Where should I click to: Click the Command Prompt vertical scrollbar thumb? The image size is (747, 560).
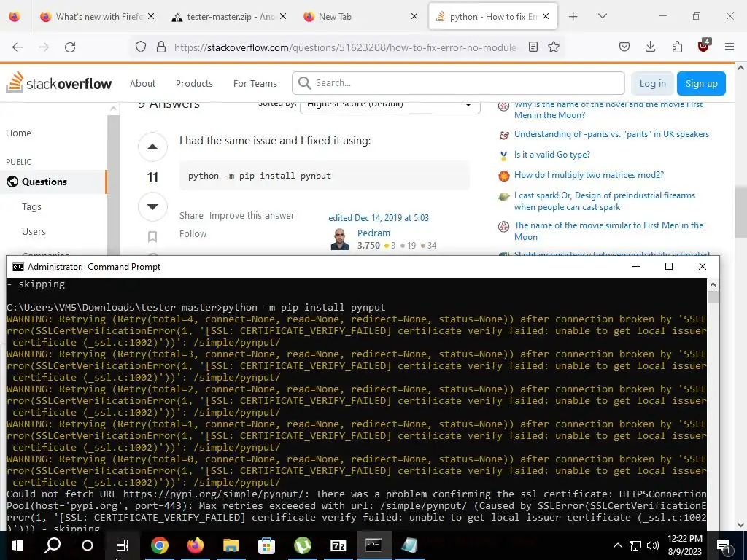point(713,297)
